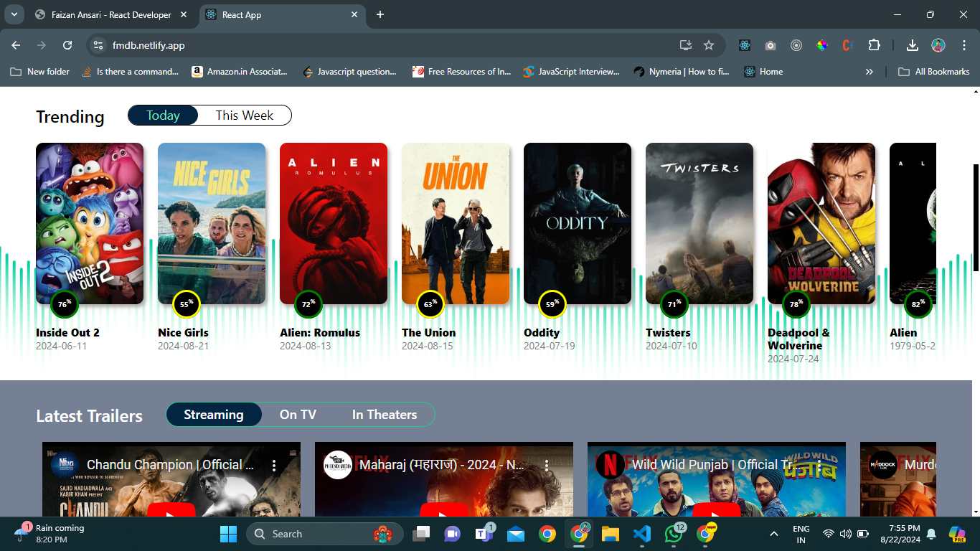Image resolution: width=980 pixels, height=551 pixels.
Task: Open Microsoft Teams from taskbar
Action: click(484, 534)
